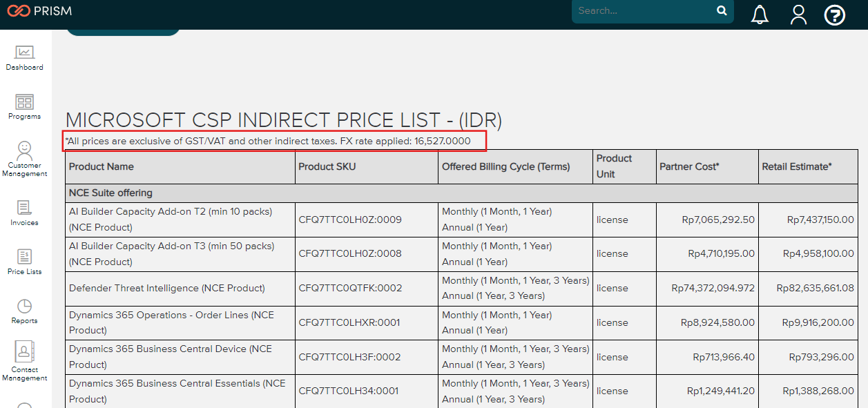The width and height of the screenshot is (868, 408).
Task: Click Offered Billing Cycle (Terms) header
Action: (516, 167)
